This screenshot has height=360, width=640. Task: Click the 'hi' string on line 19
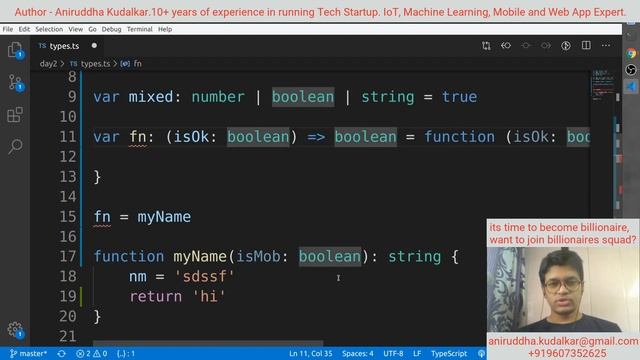[x=209, y=297]
